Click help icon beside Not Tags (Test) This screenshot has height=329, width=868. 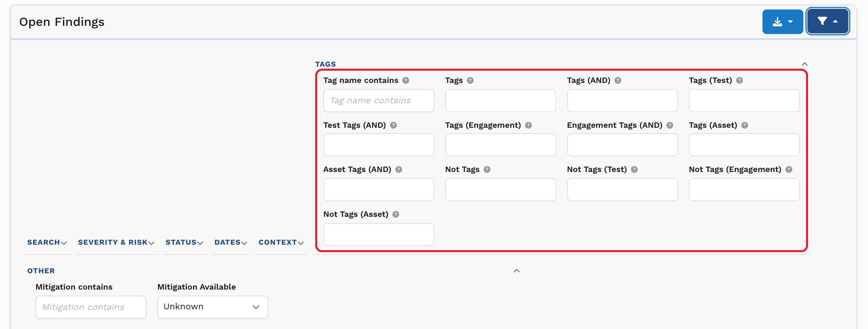(x=634, y=170)
